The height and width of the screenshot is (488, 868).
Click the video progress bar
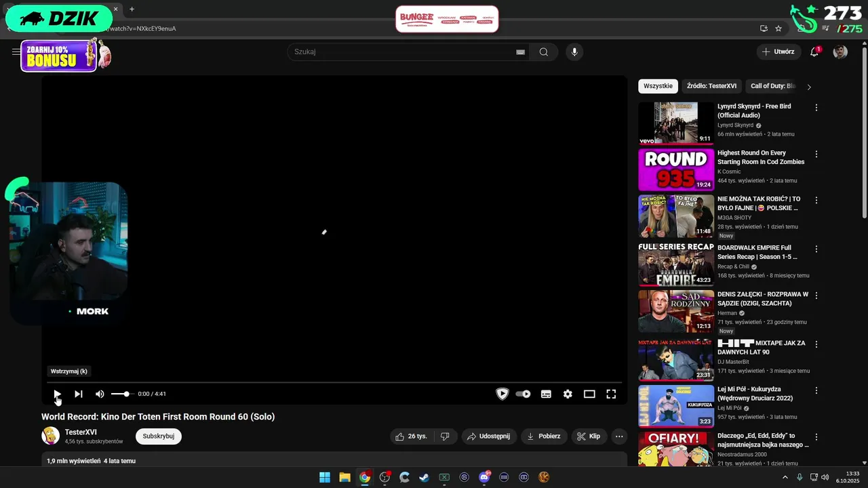click(x=334, y=382)
